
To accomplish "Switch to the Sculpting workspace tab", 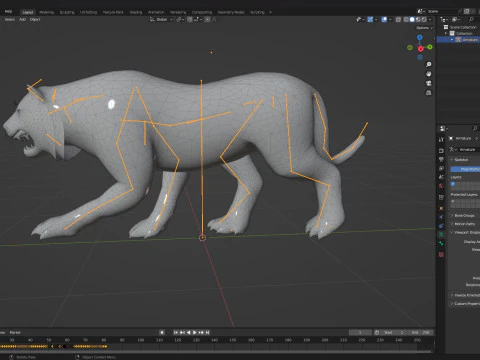I will click(x=67, y=12).
